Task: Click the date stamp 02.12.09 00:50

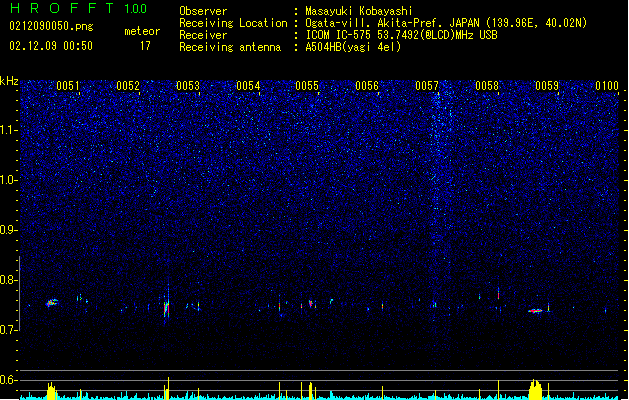Action: 51,46
